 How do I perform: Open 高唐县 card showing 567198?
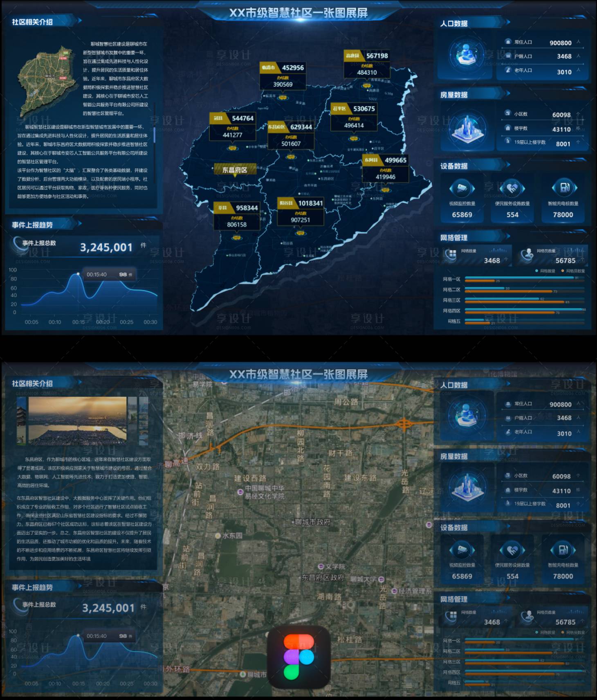367,64
